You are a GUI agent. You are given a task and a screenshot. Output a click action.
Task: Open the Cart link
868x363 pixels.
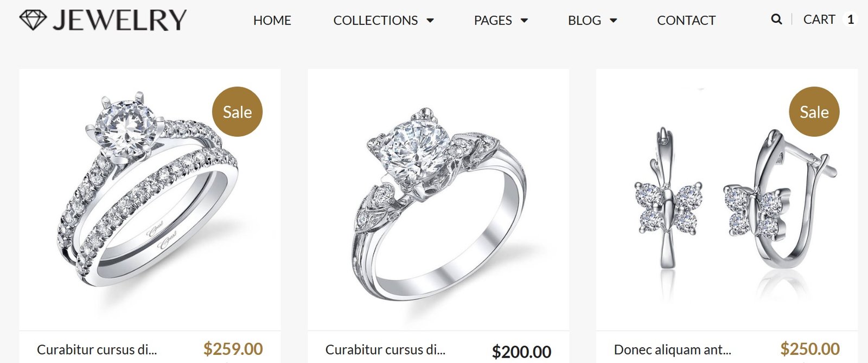(x=819, y=20)
